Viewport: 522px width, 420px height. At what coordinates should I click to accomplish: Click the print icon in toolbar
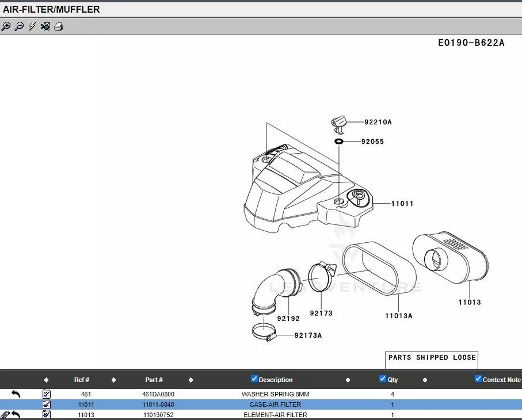point(59,26)
